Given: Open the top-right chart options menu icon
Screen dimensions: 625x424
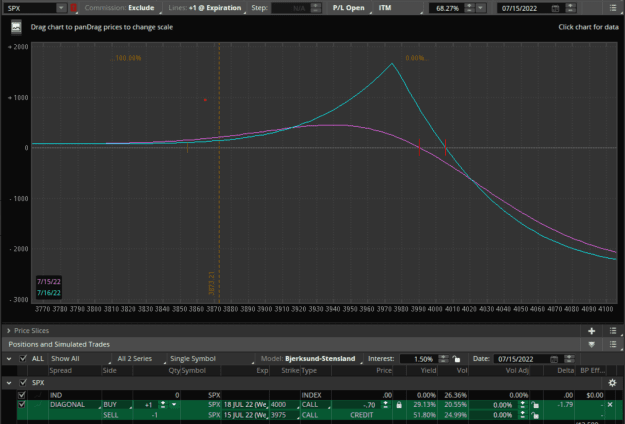Looking at the screenshot, I should pyautogui.click(x=613, y=8).
